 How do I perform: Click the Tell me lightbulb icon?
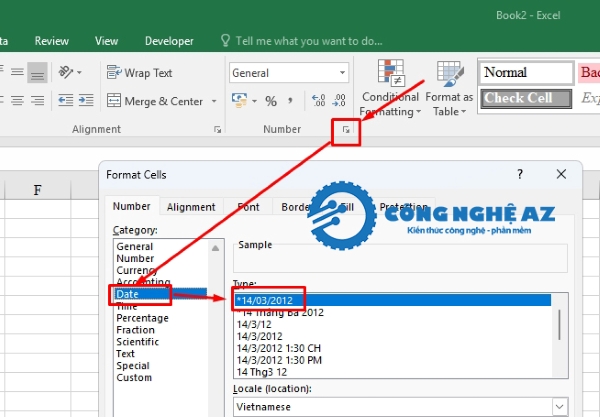tap(225, 41)
